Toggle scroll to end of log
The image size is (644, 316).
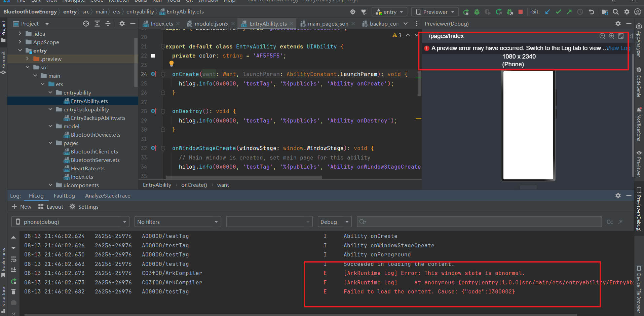[13, 270]
